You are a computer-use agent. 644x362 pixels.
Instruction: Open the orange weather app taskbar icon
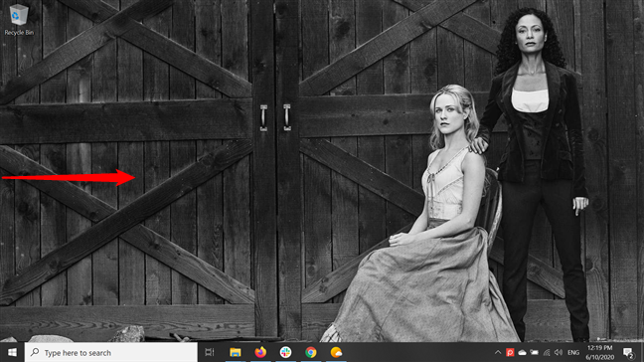[x=336, y=352]
